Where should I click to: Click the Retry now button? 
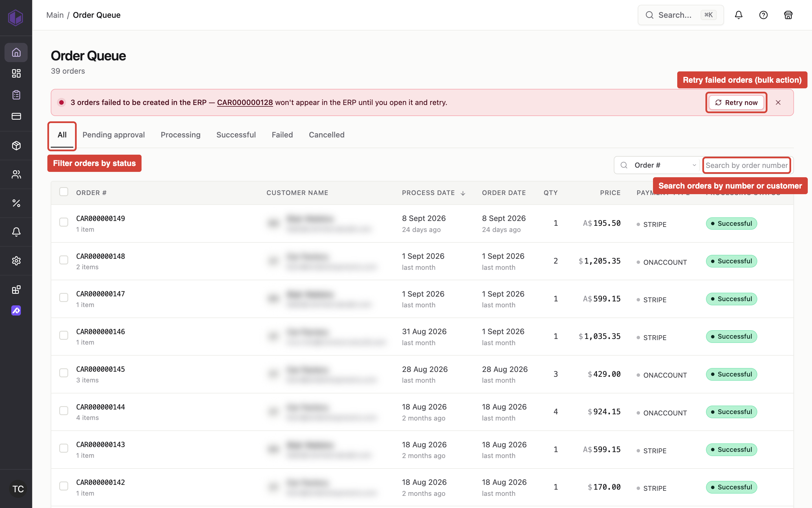(x=736, y=102)
